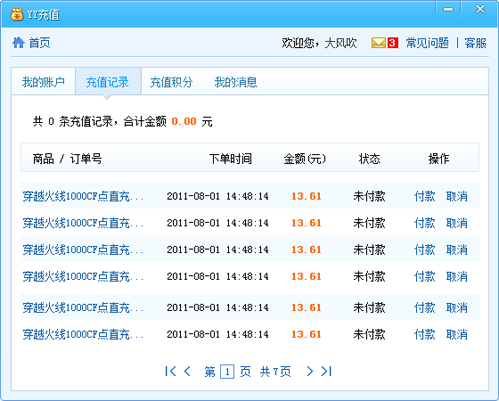The height and width of the screenshot is (401, 499).
Task: Open the envelope messages icon
Action: 379,43
